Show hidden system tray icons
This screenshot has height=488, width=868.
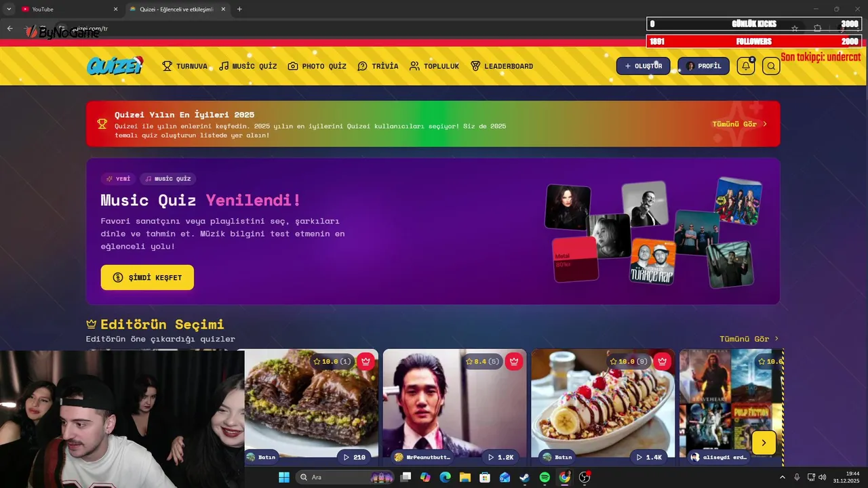click(782, 477)
